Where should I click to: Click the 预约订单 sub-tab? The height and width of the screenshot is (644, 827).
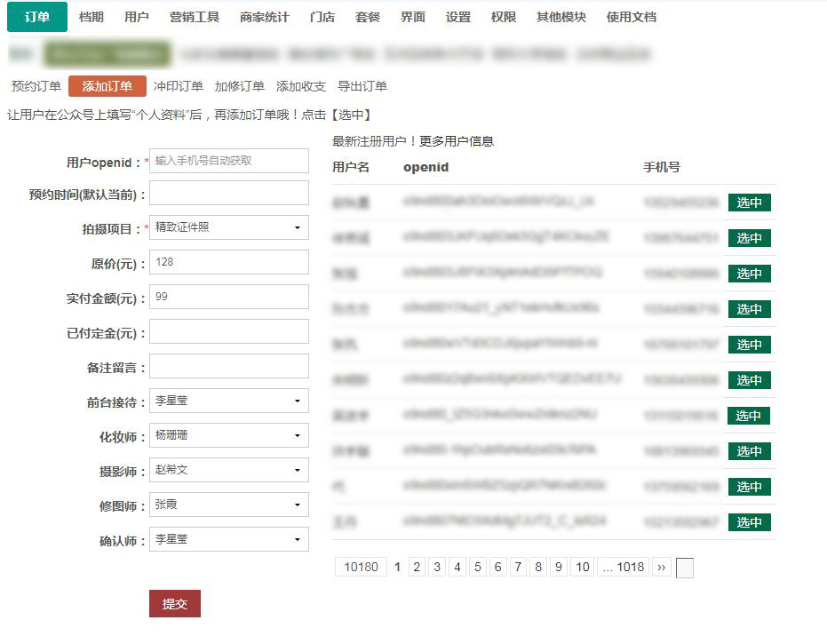(36, 86)
